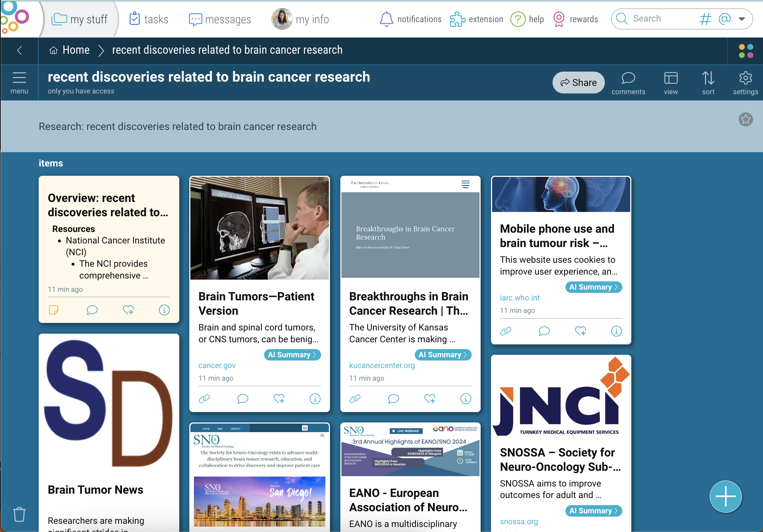The width and height of the screenshot is (763, 532).
Task: Comment on Brain Tumors—Patient Version card
Action: [243, 399]
